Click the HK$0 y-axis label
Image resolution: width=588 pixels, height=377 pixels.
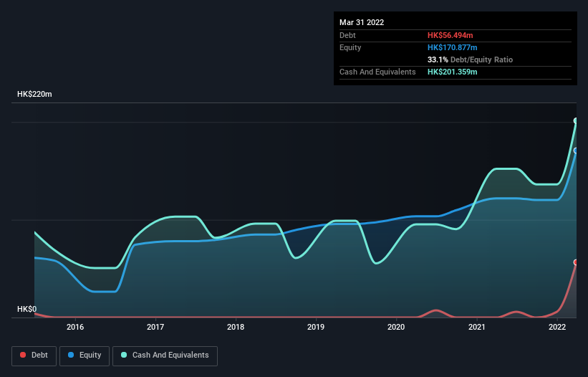click(x=27, y=309)
